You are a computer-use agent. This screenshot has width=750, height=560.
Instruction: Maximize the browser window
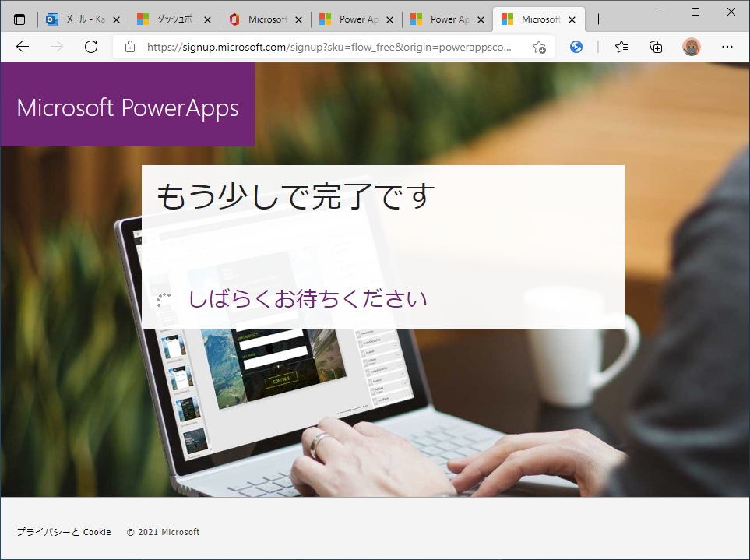pos(695,12)
